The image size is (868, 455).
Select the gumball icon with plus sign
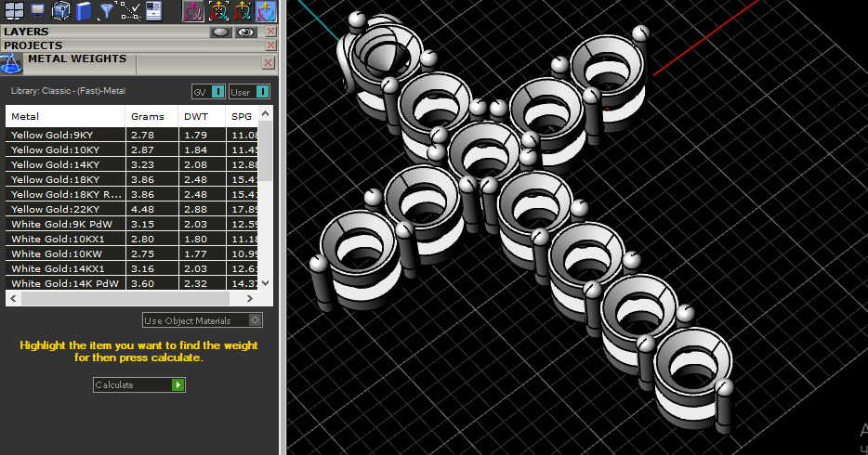pyautogui.click(x=243, y=10)
